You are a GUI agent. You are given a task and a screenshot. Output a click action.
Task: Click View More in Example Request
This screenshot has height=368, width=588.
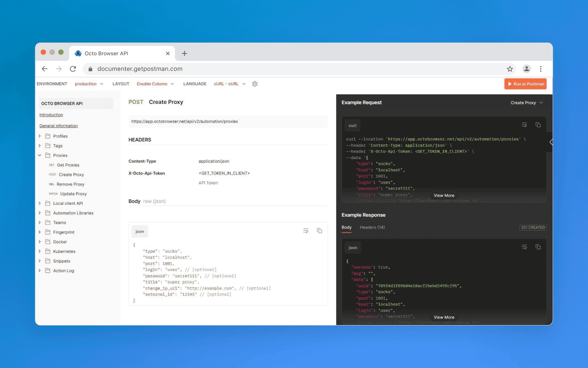444,195
